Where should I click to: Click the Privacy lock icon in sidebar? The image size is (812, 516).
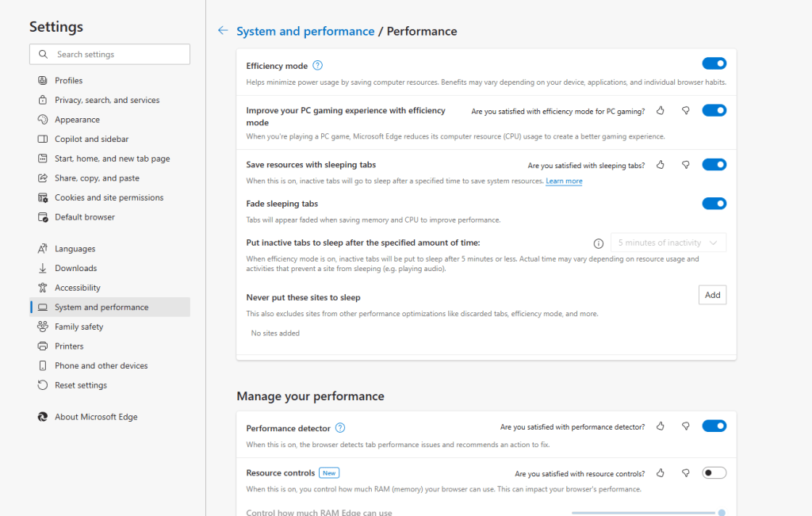point(43,100)
